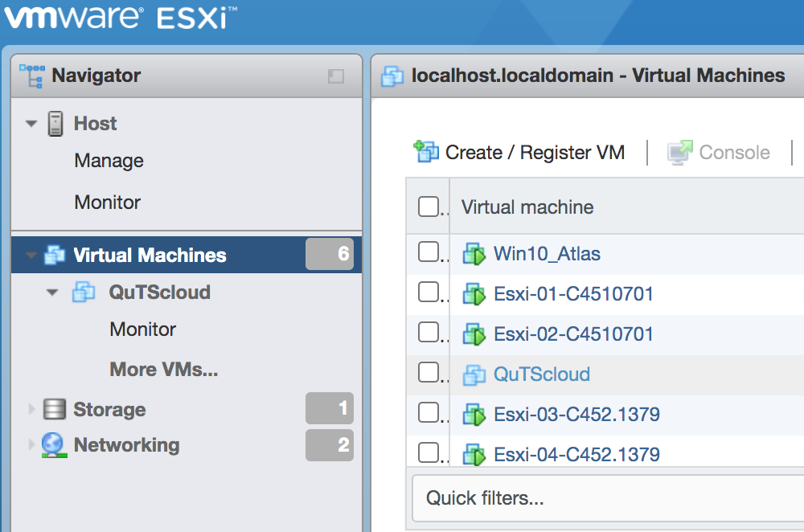
Task: Check the Esxi-04-C452.1379 row checkbox
Action: [x=429, y=452]
